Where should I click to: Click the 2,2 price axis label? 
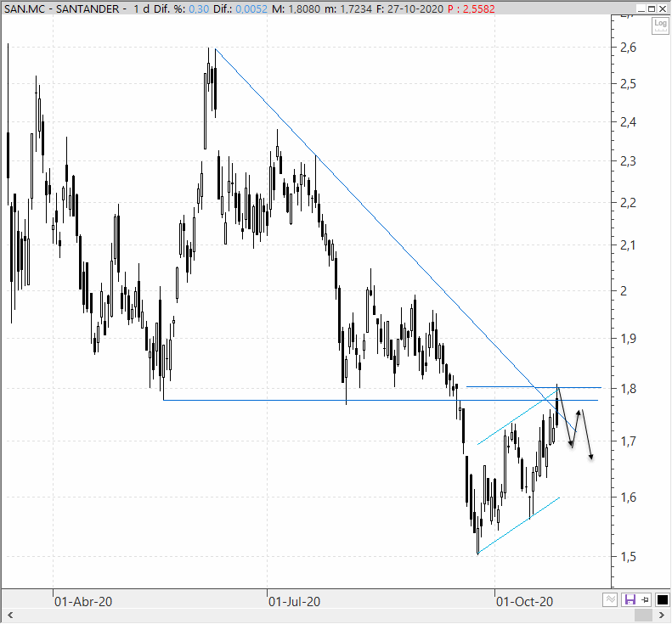(x=628, y=203)
